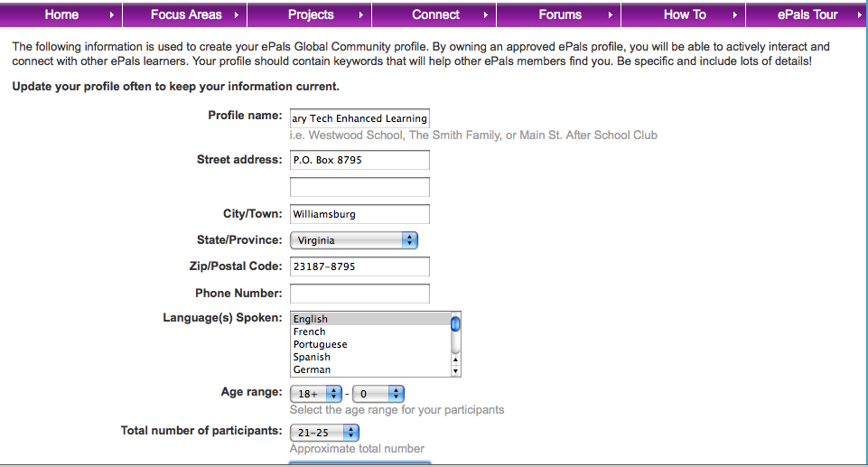Select Spanish in the languages list

coord(371,357)
